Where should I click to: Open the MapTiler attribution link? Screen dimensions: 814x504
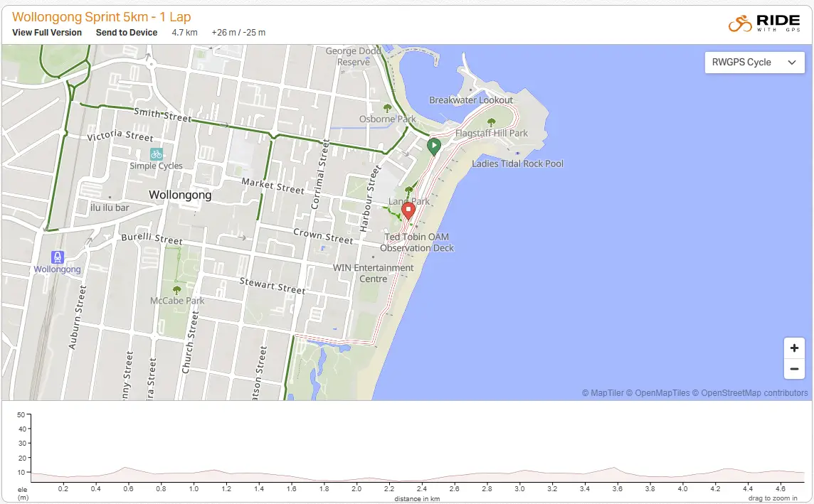[603, 392]
